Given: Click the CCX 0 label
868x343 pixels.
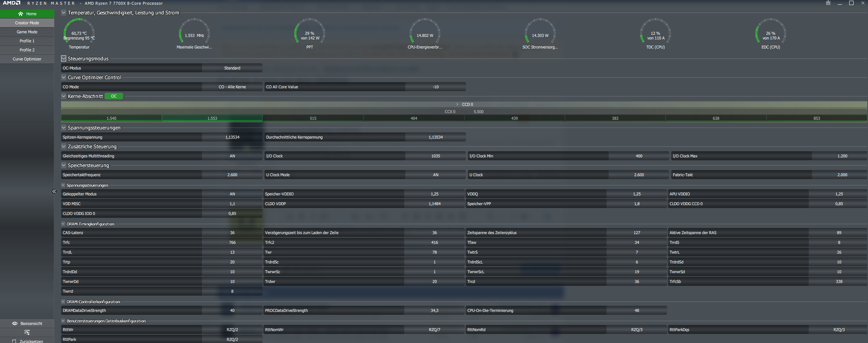Looking at the screenshot, I should (450, 112).
